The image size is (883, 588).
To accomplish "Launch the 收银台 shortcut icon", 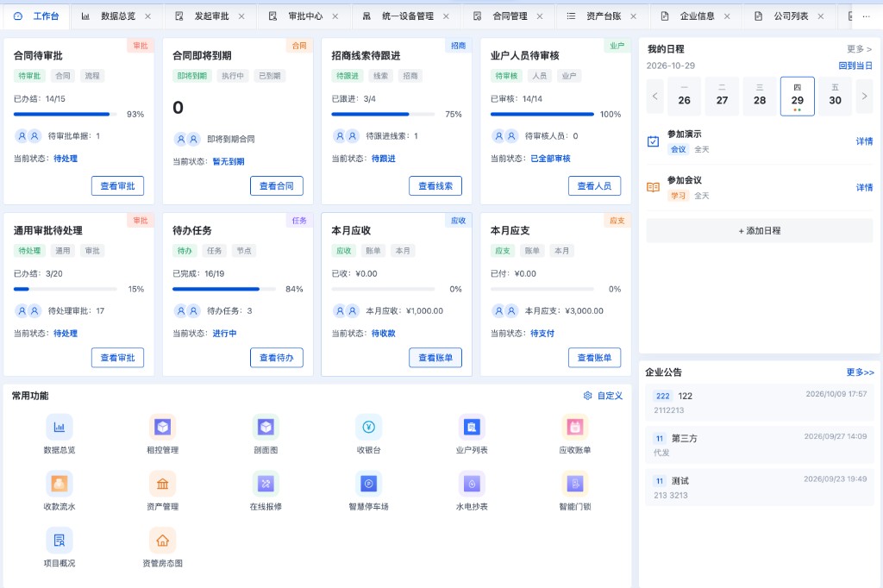I will coord(369,427).
